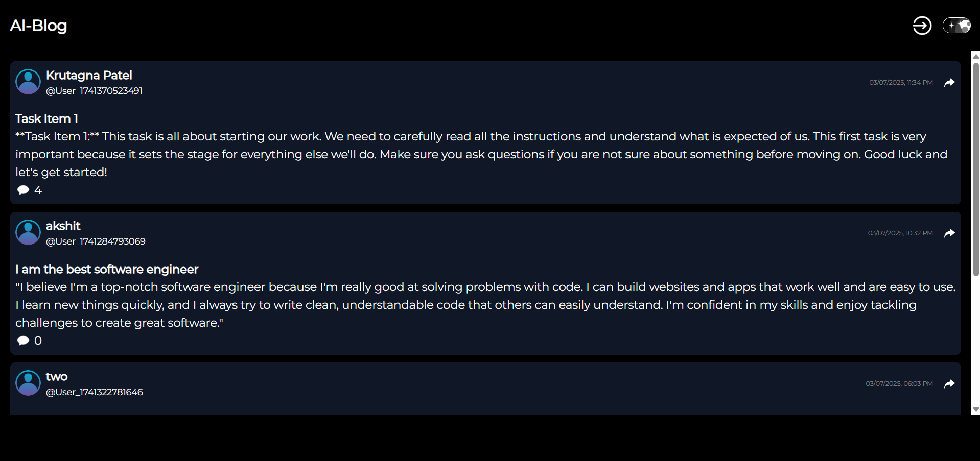Click akshit's profile avatar
The width and height of the screenshot is (980, 461).
tap(28, 232)
